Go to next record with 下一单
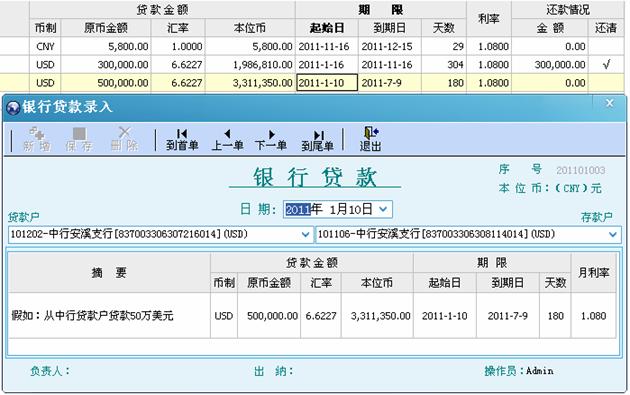 click(x=271, y=139)
